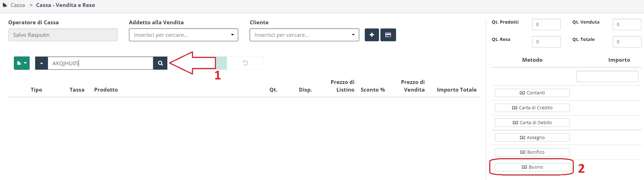Click the Cassa breadcrumb icon
This screenshot has height=180, width=644.
(x=5, y=5)
